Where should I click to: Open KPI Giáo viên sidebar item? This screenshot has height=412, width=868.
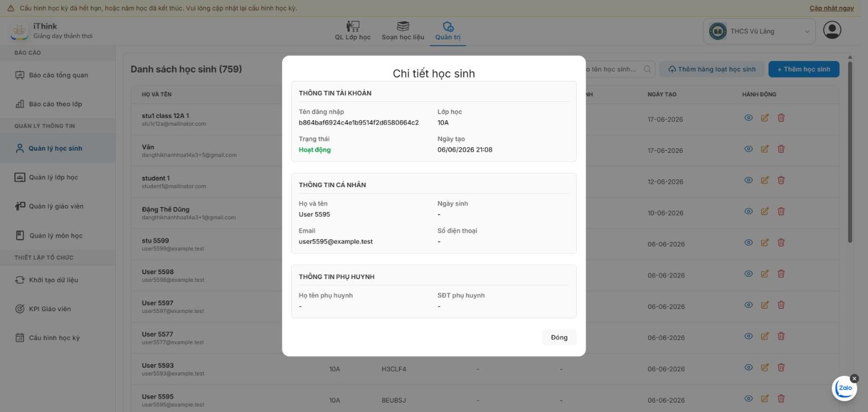pos(58,309)
